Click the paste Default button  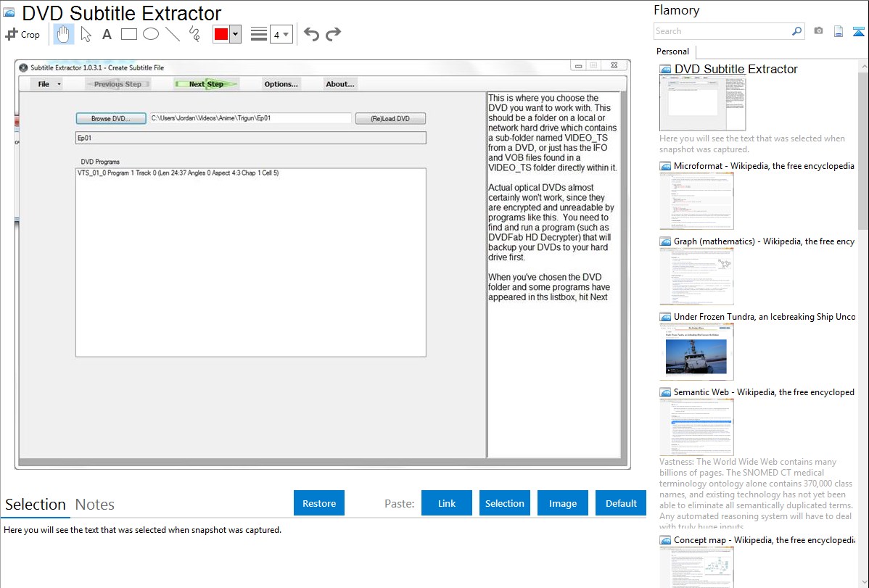621,503
